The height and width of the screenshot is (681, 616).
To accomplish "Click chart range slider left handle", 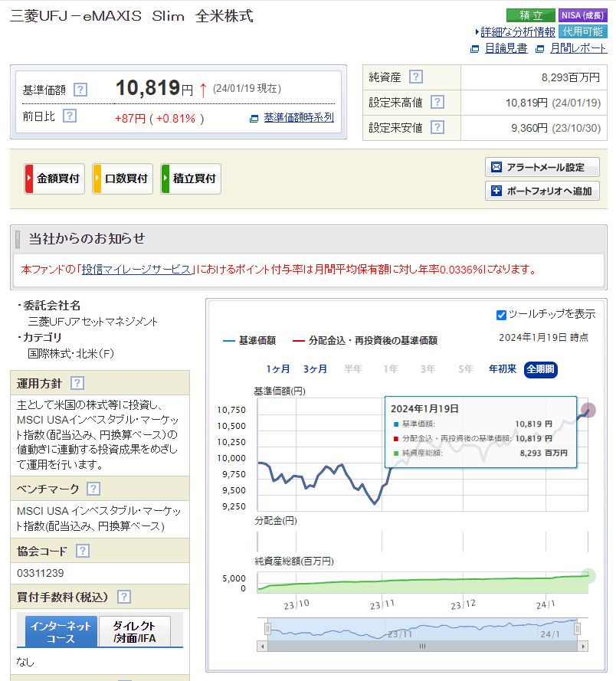I will (x=267, y=629).
